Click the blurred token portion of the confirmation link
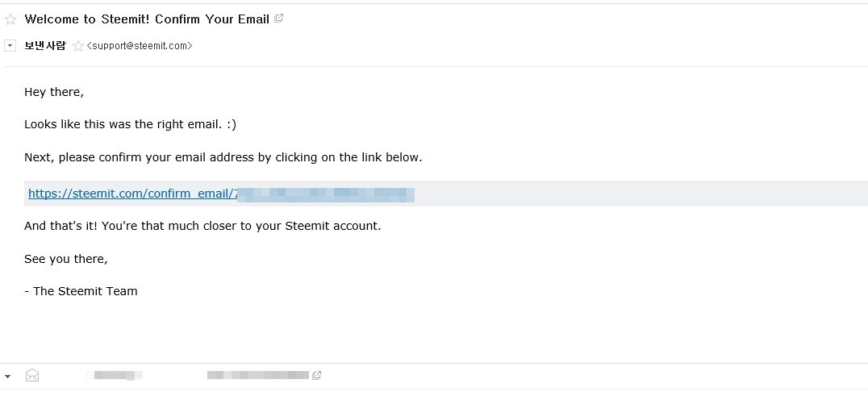Screen dimensions: 868x396 [x=326, y=194]
